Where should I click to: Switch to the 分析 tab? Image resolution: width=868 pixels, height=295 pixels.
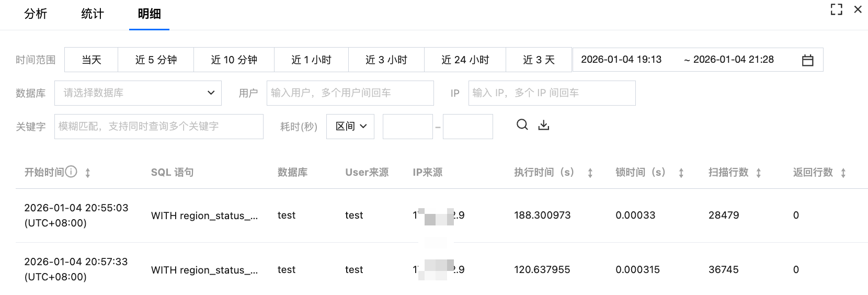tap(36, 14)
